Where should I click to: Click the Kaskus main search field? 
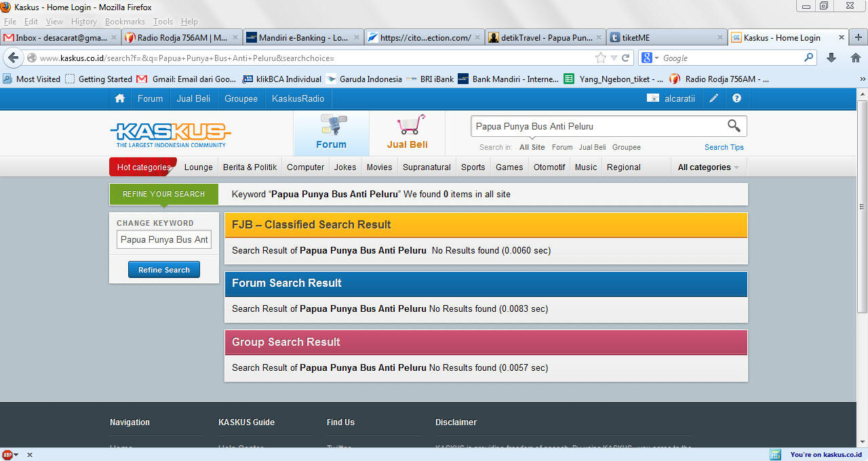coord(597,126)
